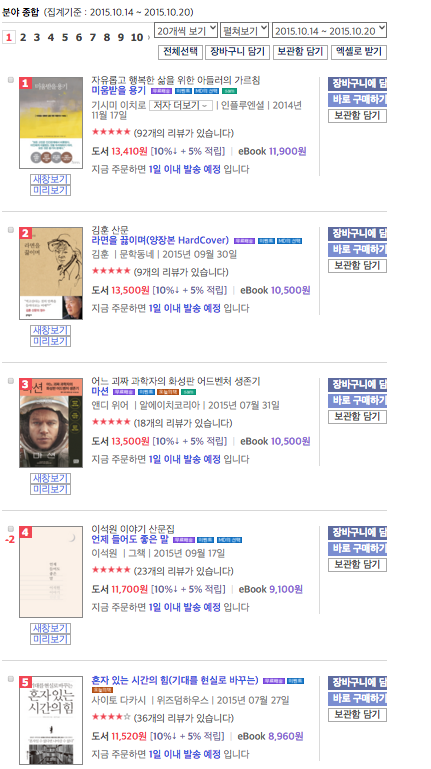Open the 라면을 끓이며 title link

pyautogui.click(x=160, y=240)
